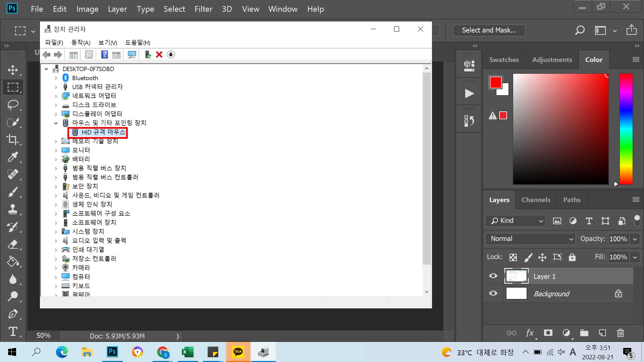
Task: Select the Lasso tool
Action: click(x=13, y=105)
